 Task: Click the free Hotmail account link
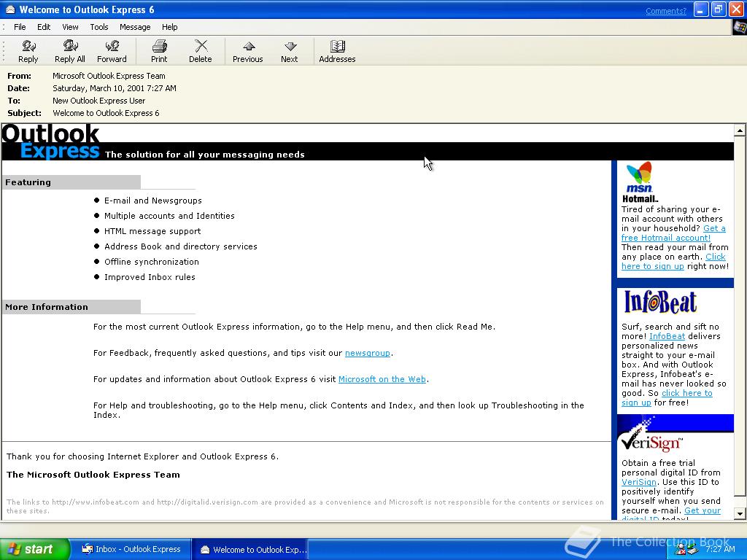(665, 238)
